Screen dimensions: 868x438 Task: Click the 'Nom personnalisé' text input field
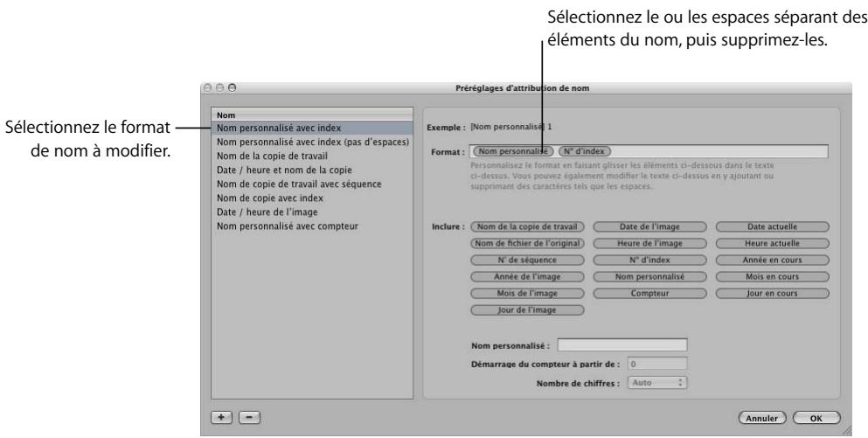point(622,345)
